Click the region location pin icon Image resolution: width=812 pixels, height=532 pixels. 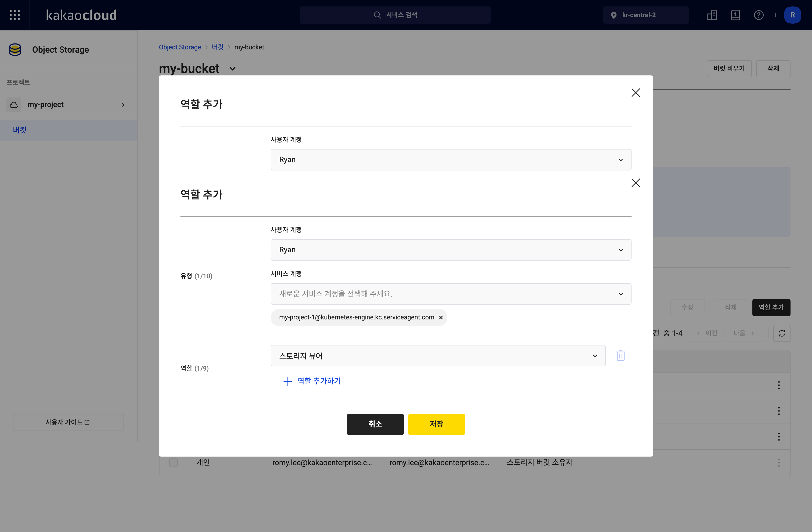pos(614,15)
